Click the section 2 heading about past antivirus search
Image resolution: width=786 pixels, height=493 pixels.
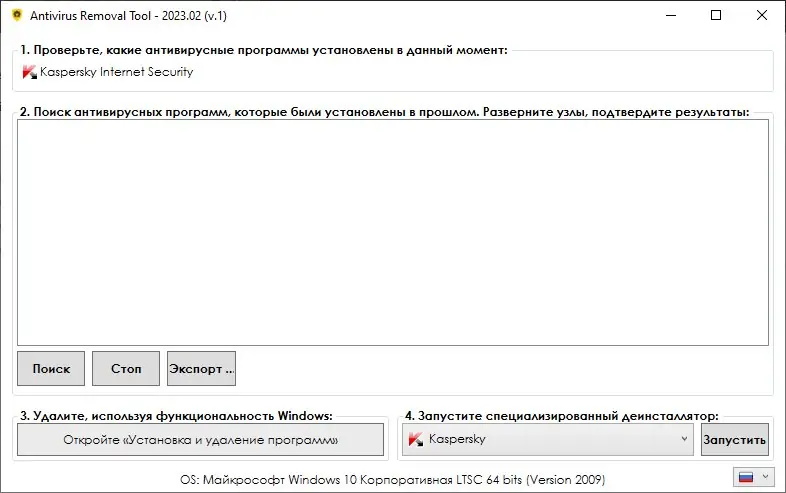(x=384, y=112)
